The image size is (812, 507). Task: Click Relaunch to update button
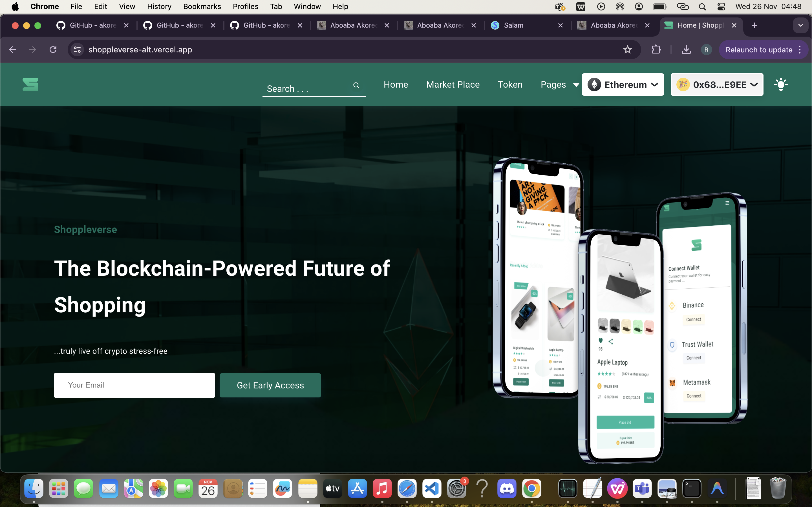(759, 50)
